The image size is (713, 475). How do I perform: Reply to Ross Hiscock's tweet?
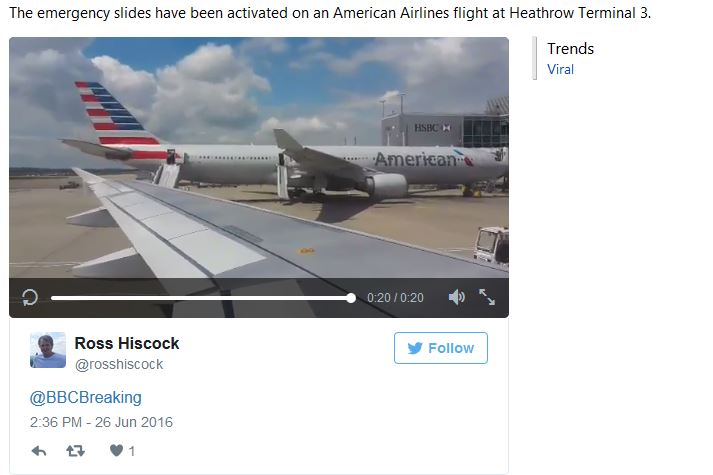[x=39, y=451]
